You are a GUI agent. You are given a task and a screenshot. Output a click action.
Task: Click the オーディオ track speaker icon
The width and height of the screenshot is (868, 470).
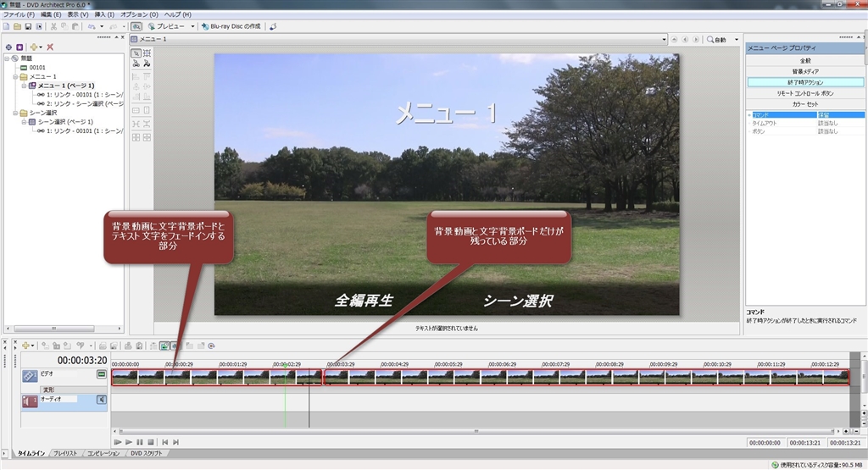pos(30,401)
